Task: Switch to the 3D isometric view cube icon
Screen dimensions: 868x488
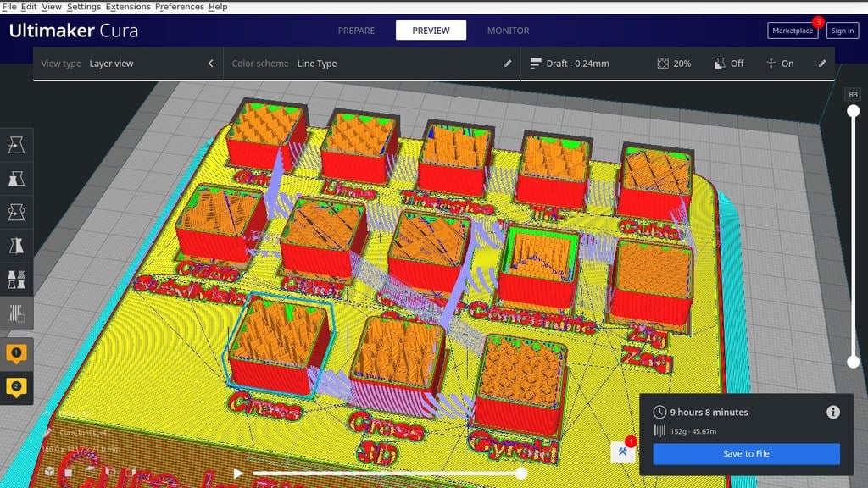Action: click(50, 471)
